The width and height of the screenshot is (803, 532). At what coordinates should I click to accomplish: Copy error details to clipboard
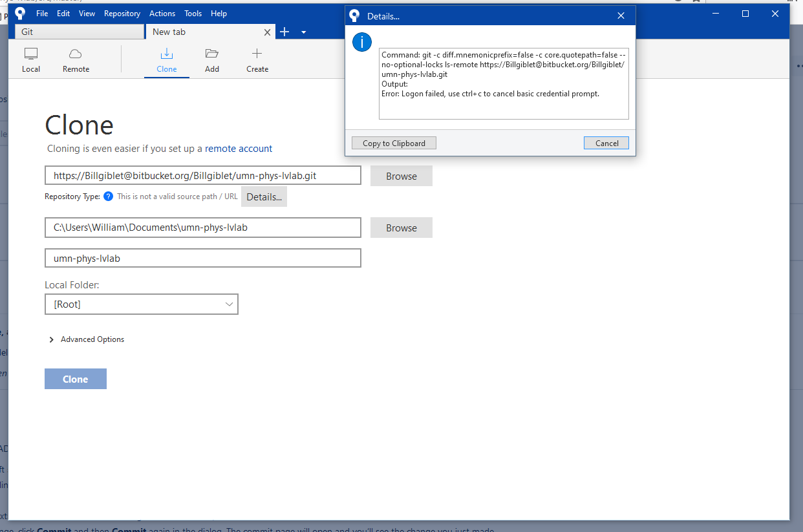coord(394,143)
